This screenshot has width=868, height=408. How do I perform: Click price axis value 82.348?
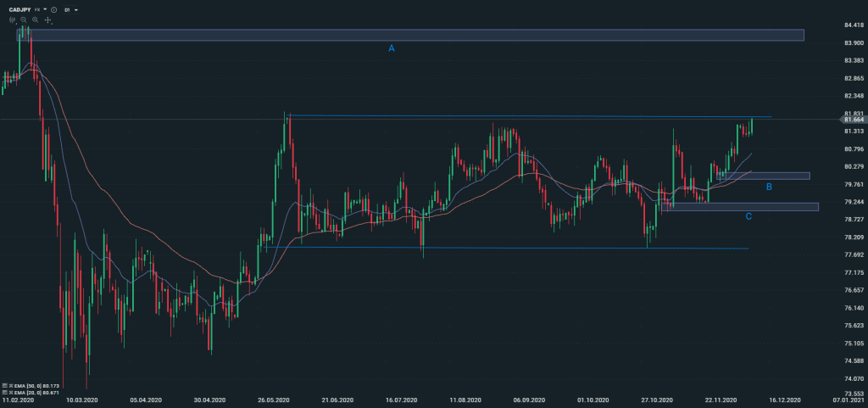click(x=854, y=96)
